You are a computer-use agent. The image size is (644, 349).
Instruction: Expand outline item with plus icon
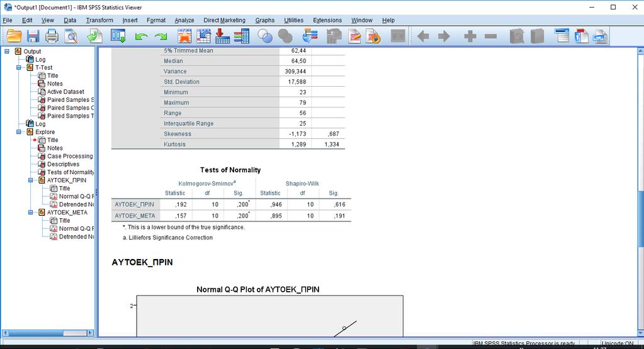click(470, 36)
